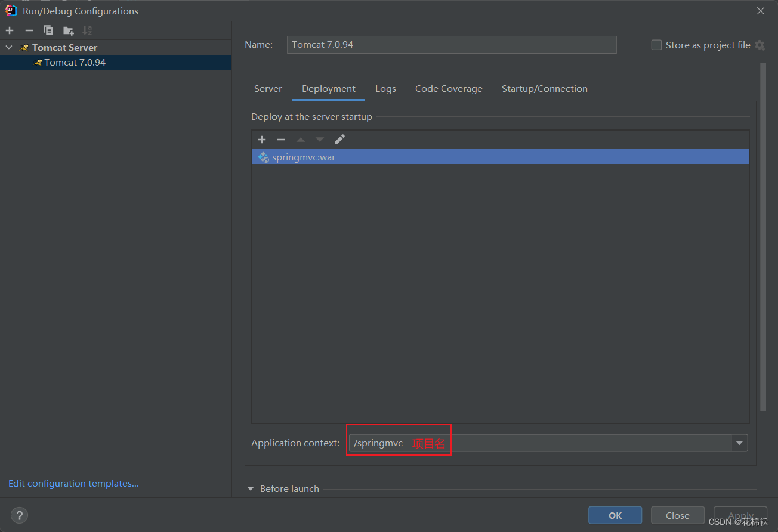The width and height of the screenshot is (778, 532).
Task: Collapse the Before launch section
Action: (x=251, y=488)
